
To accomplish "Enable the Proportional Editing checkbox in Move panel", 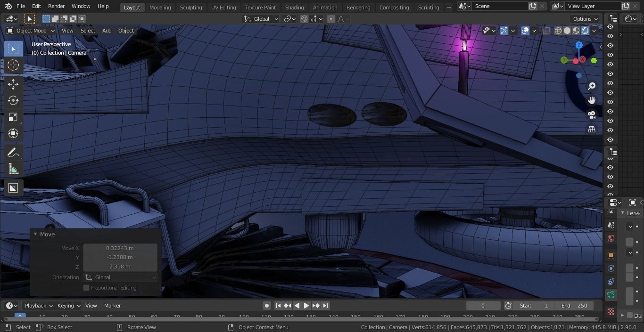I will pos(86,288).
